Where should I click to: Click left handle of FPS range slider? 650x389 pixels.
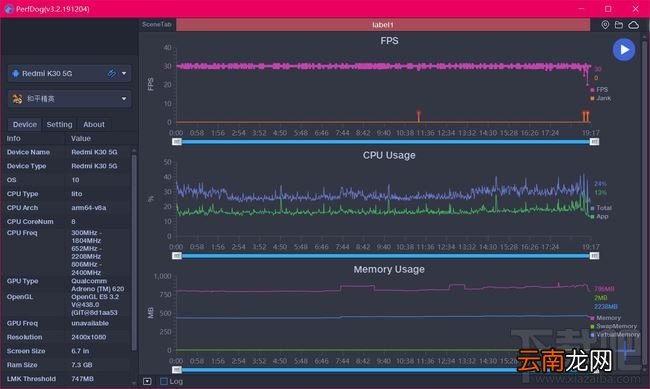tap(177, 142)
